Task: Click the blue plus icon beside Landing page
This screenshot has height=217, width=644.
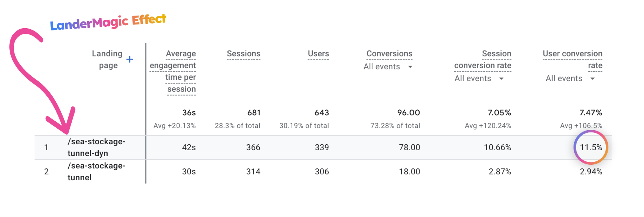Action: point(129,59)
